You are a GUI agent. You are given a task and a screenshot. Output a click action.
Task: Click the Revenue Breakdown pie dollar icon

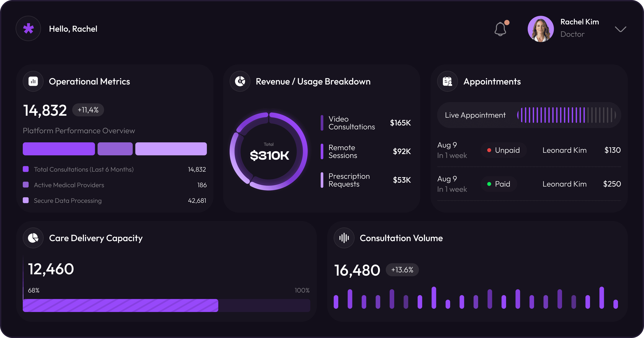coord(240,81)
